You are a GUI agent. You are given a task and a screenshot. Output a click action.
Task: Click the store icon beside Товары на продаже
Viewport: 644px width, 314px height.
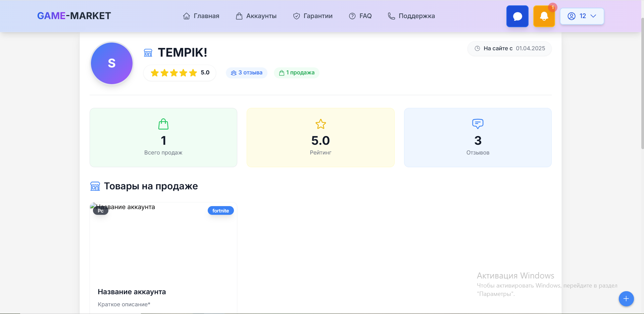[x=95, y=186]
